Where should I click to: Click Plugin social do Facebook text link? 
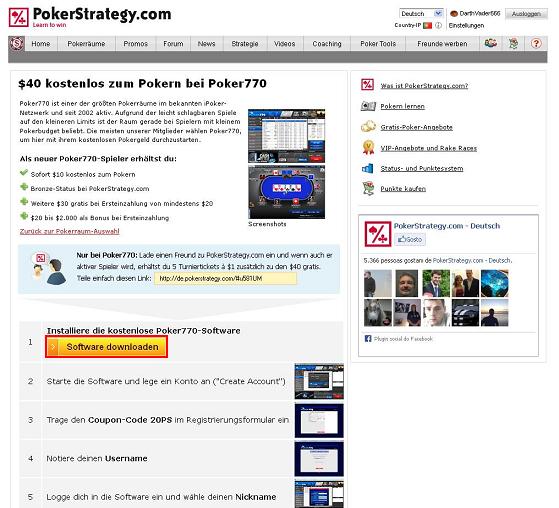click(403, 339)
